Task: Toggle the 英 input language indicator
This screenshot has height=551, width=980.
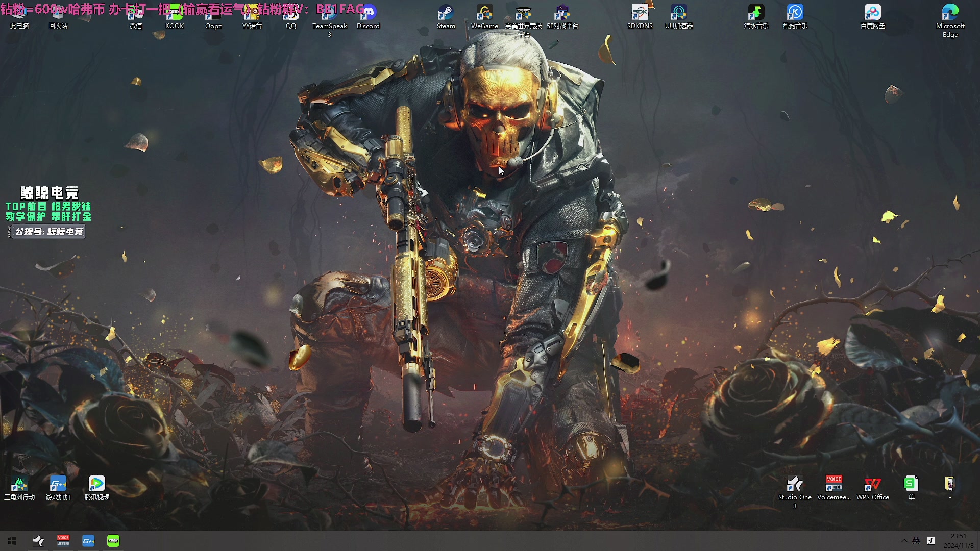Action: (916, 541)
